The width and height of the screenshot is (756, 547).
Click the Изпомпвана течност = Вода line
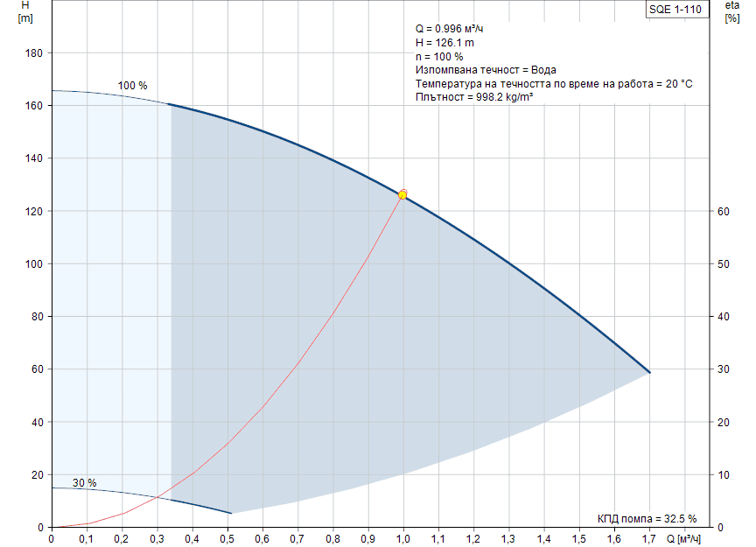coord(486,70)
